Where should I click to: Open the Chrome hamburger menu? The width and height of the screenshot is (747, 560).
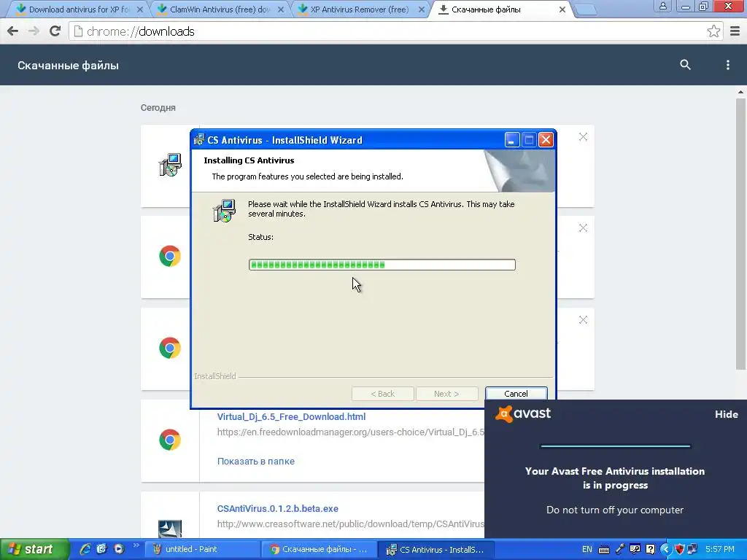pyautogui.click(x=735, y=31)
